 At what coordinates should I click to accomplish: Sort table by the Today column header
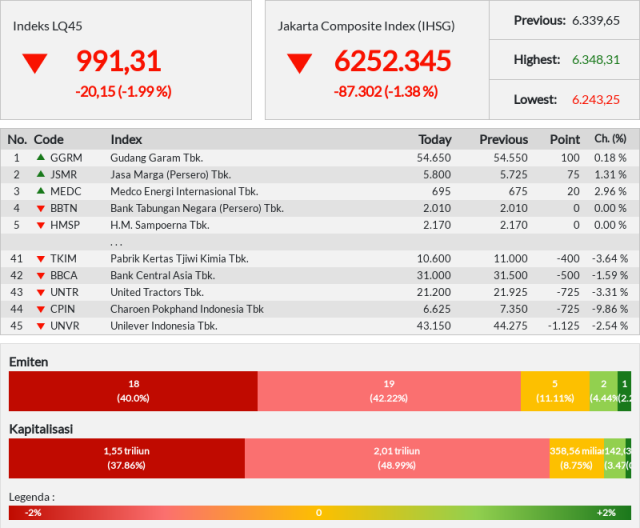point(435,140)
